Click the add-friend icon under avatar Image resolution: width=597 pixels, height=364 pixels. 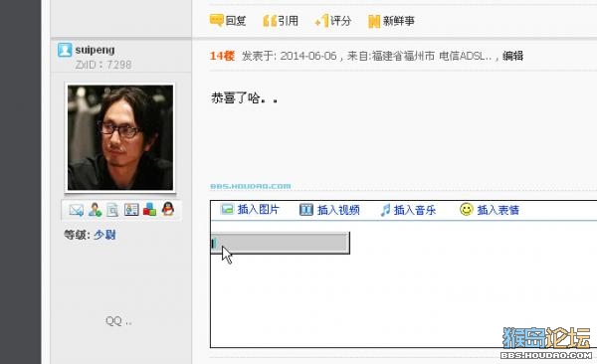(x=95, y=210)
